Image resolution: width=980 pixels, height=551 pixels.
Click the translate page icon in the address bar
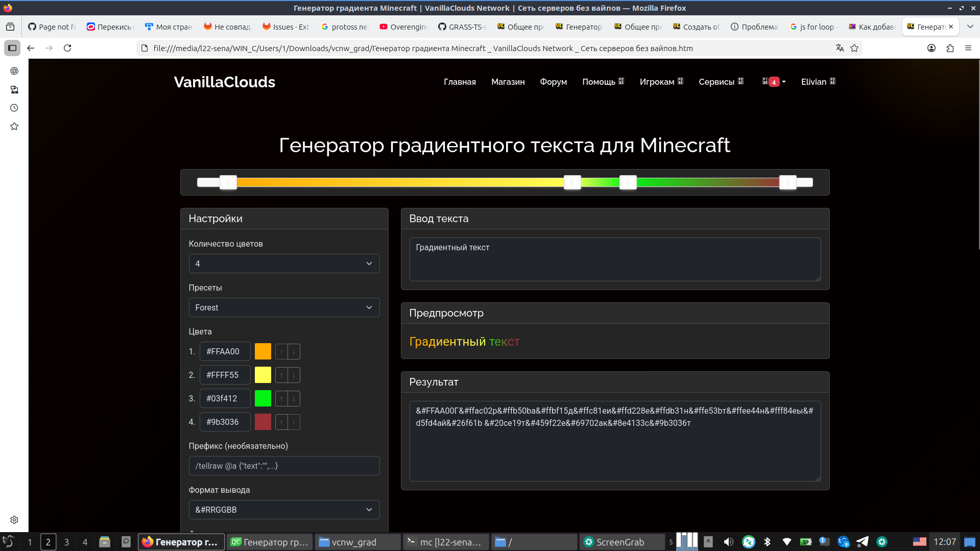coord(840,48)
